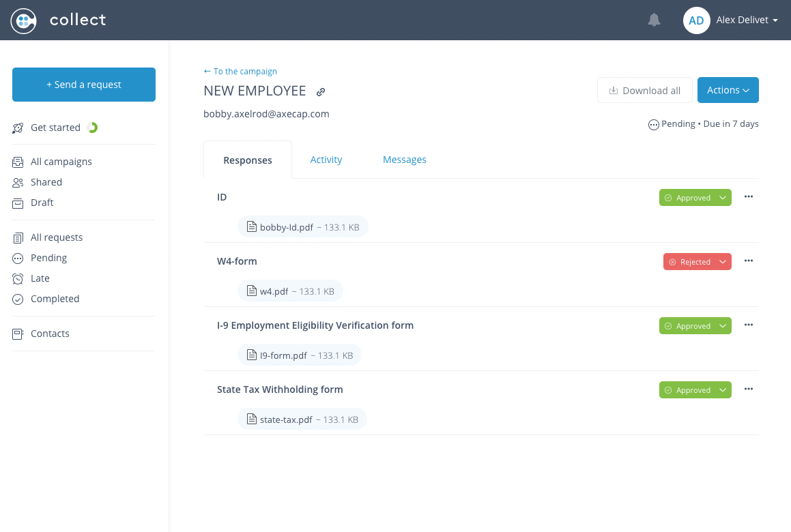Click the copy link icon beside NEW EMPLOYEE
Image resolution: width=791 pixels, height=532 pixels.
[321, 92]
